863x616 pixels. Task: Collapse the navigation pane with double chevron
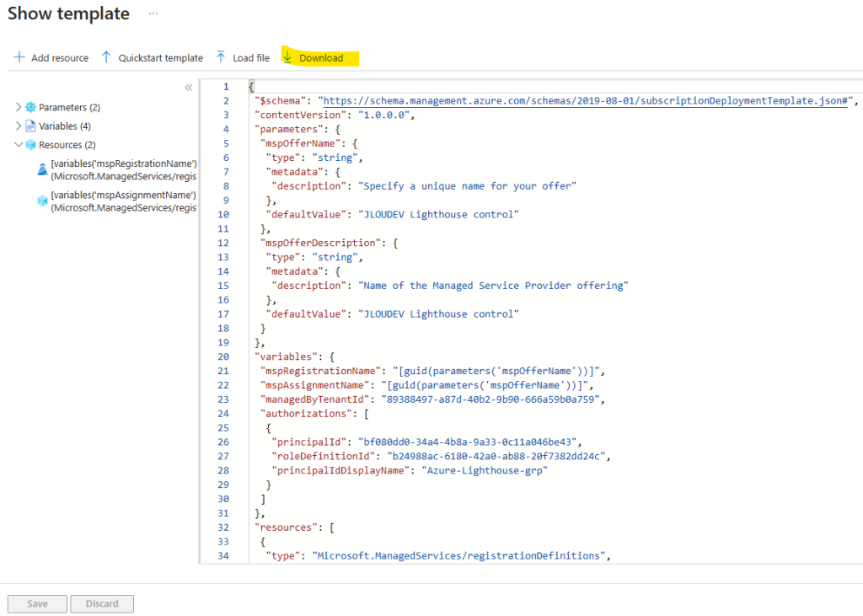188,88
